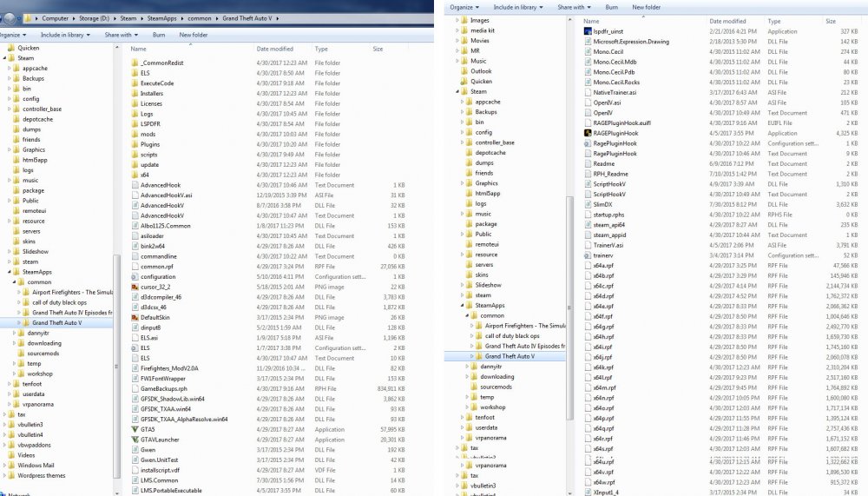Select the DefaultSkin PNG file icon
Image resolution: width=868 pixels, height=496 pixels.
tap(135, 318)
